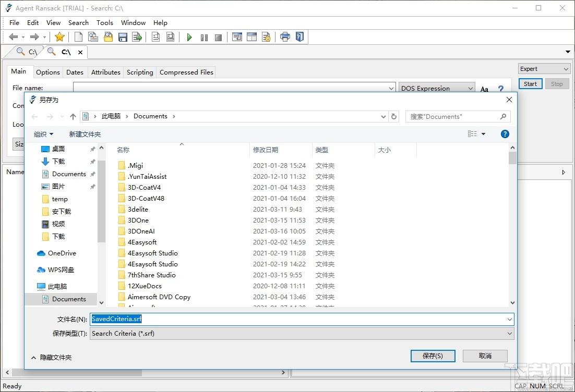Open the File menu
The width and height of the screenshot is (575, 392).
click(14, 23)
